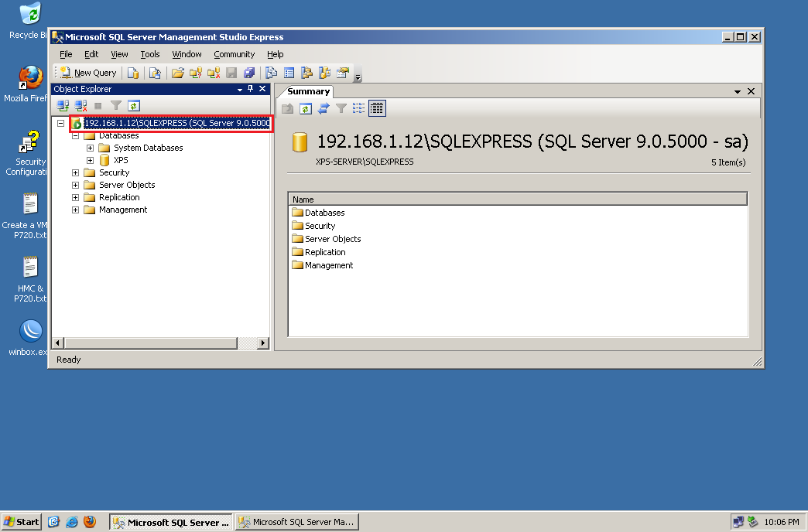The height and width of the screenshot is (532, 808).
Task: Open a New Query window
Action: [x=88, y=73]
